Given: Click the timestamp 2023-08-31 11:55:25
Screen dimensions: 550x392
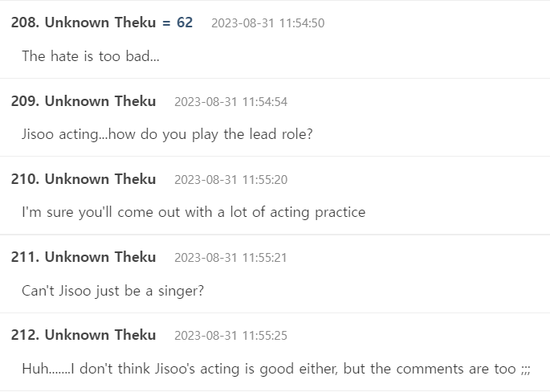Looking at the screenshot, I should tap(230, 336).
